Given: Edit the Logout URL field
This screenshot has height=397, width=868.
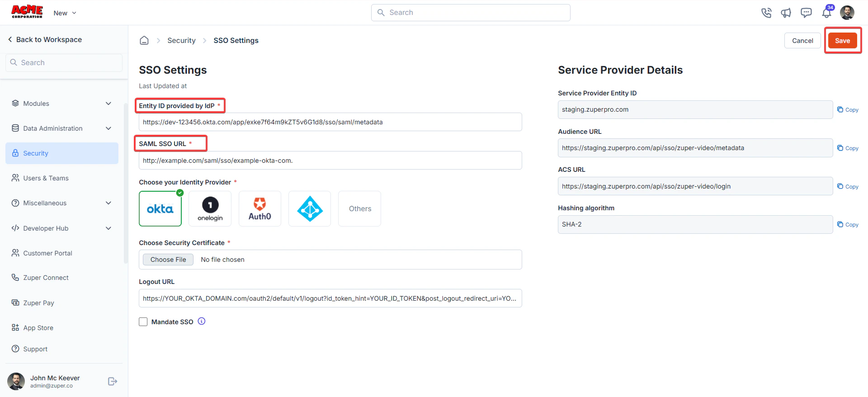Looking at the screenshot, I should [x=330, y=298].
